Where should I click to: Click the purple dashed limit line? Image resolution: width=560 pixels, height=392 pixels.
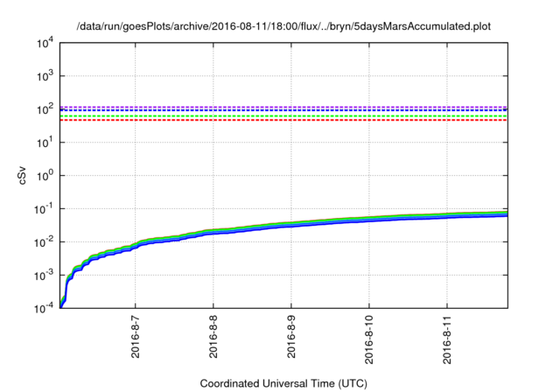pyautogui.click(x=283, y=107)
